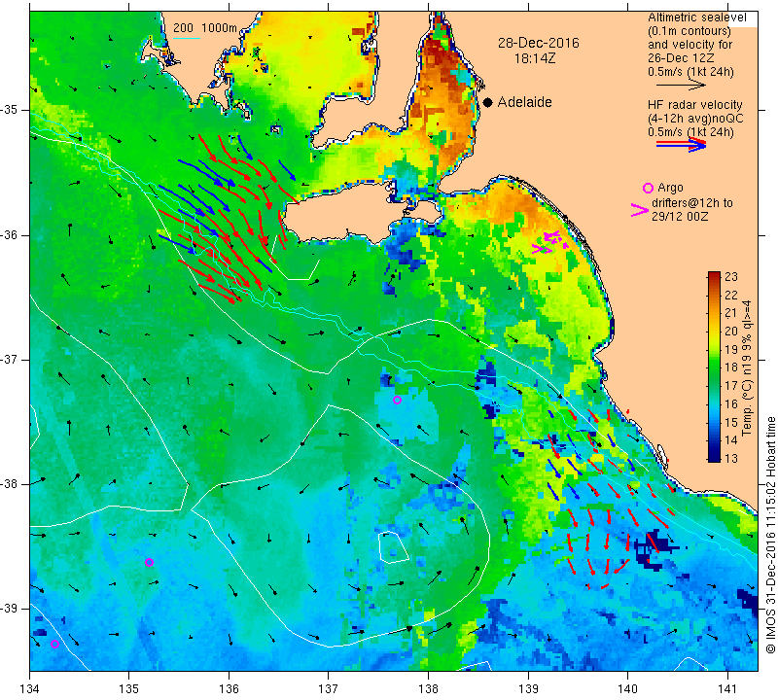
Task: Click the "26-Dec 12Z" legend text
Action: pyautogui.click(x=681, y=58)
